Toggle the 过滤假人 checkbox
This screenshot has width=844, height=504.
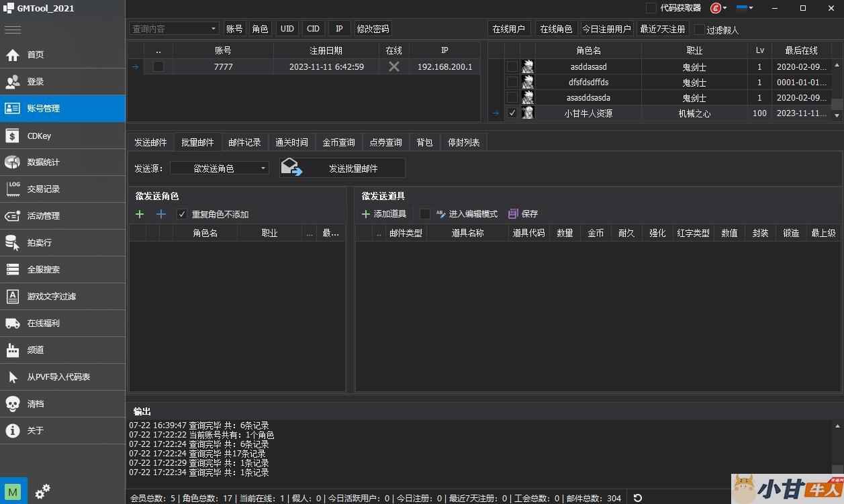point(700,30)
